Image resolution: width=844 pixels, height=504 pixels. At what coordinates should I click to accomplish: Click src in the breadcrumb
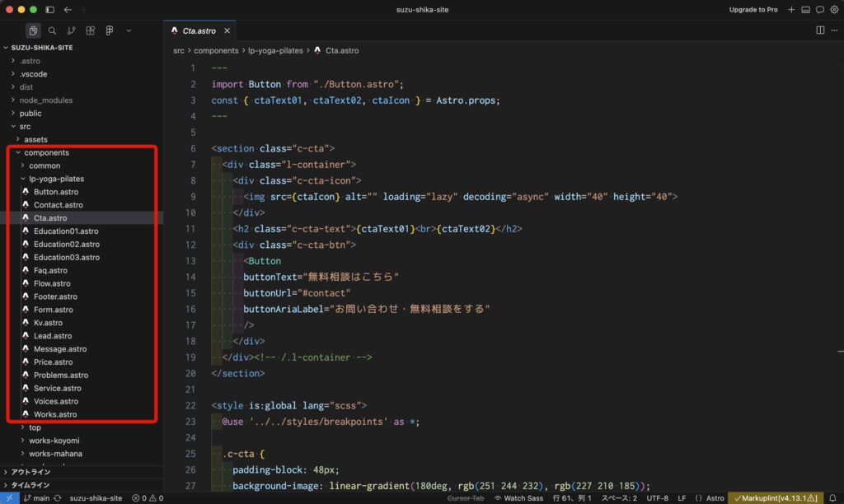point(179,50)
